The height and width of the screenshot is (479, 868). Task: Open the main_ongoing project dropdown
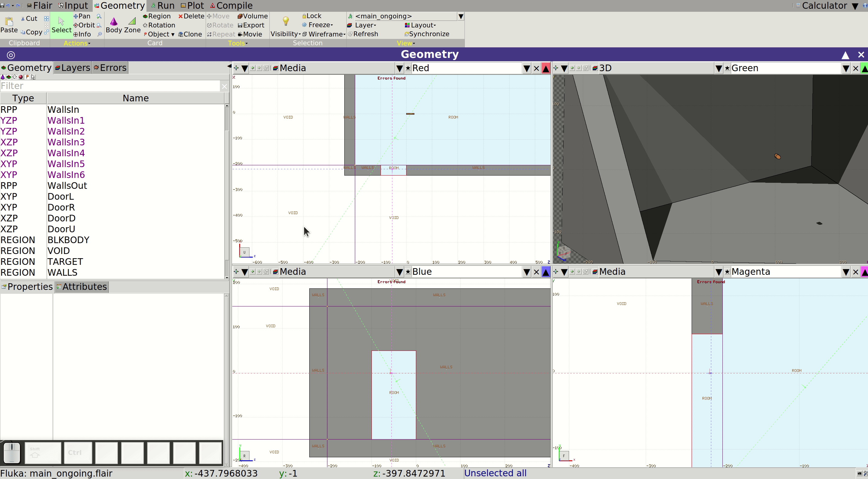click(x=461, y=16)
